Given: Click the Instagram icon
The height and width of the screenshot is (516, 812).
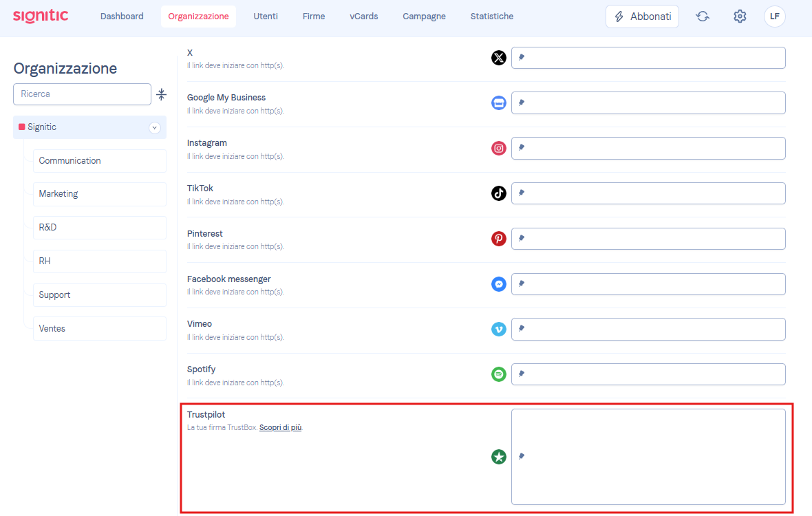Looking at the screenshot, I should (498, 148).
